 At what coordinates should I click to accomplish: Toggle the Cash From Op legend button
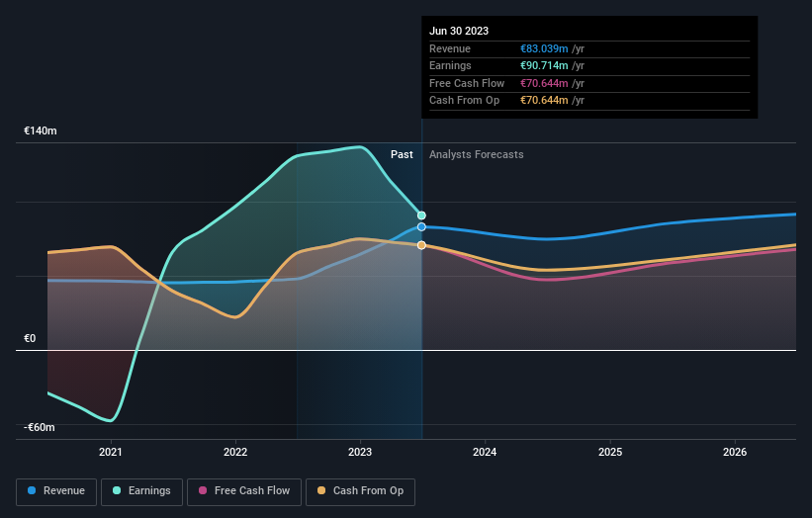tap(360, 491)
